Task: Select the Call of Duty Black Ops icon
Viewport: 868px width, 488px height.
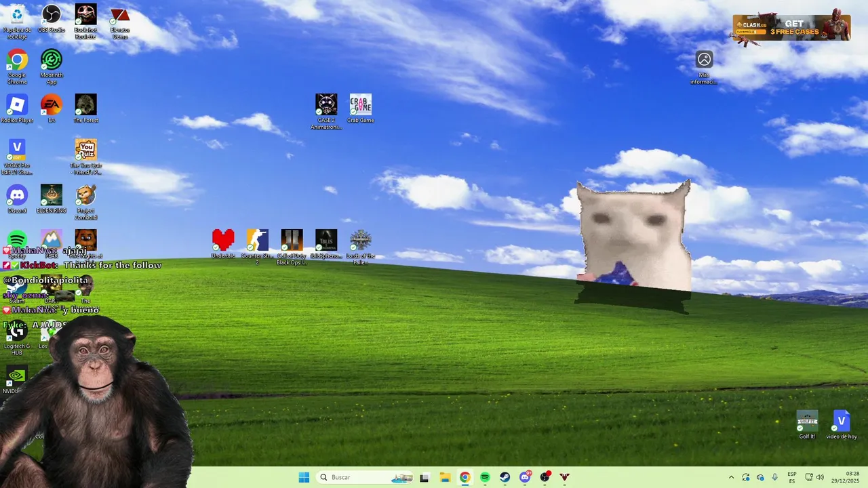Action: coord(292,247)
